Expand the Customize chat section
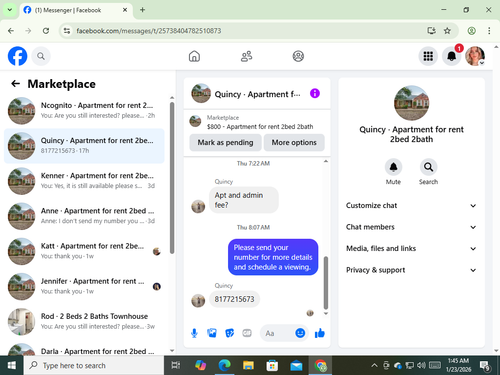 411,205
